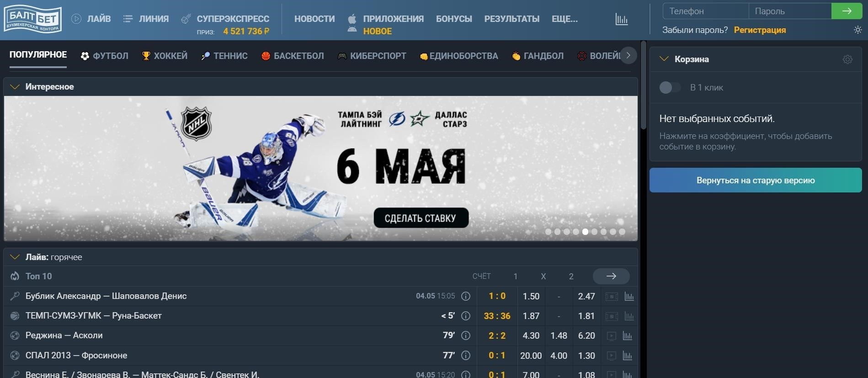Bet on draw odds 1.48 Реджина — Асколи

tap(559, 335)
